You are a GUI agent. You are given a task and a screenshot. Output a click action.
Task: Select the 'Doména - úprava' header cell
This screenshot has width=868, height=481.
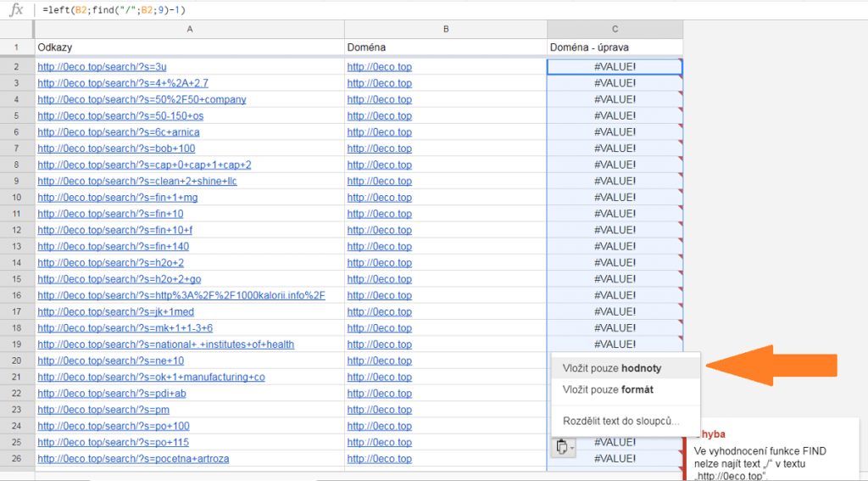(x=615, y=48)
